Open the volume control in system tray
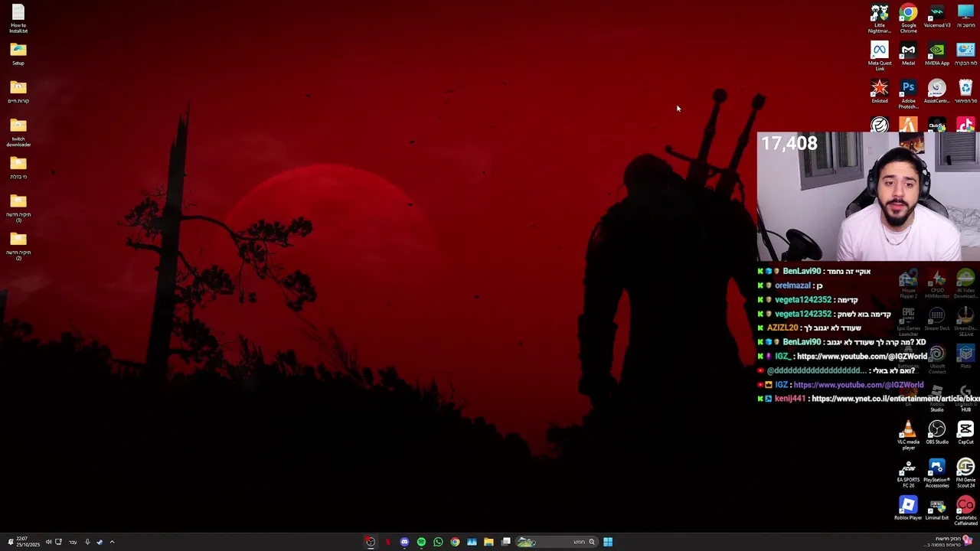This screenshot has width=980, height=551. (48, 542)
